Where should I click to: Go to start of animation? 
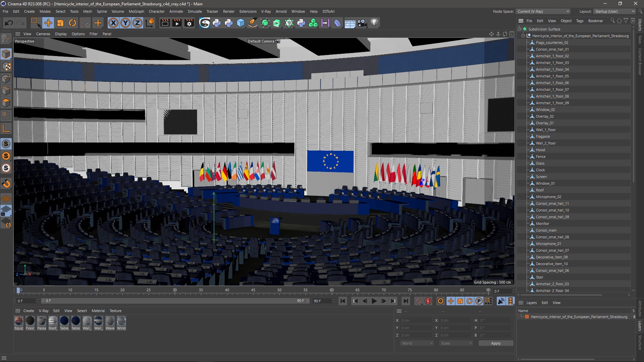(x=343, y=301)
